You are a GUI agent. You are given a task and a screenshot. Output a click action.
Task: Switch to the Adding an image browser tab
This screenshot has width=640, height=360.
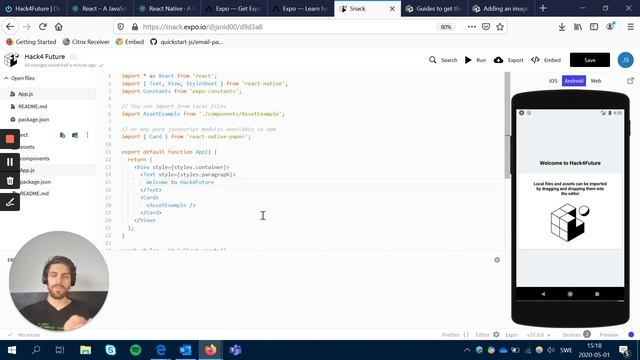(501, 9)
